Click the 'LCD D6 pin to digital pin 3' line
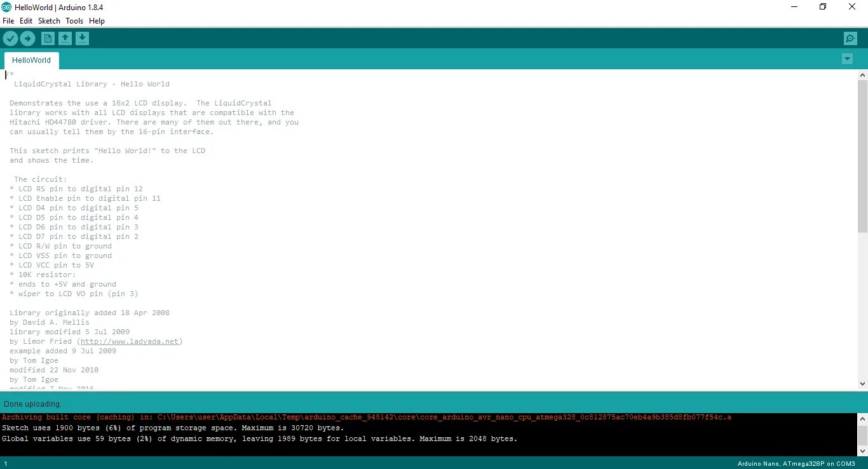The height and width of the screenshot is (469, 868). click(74, 227)
